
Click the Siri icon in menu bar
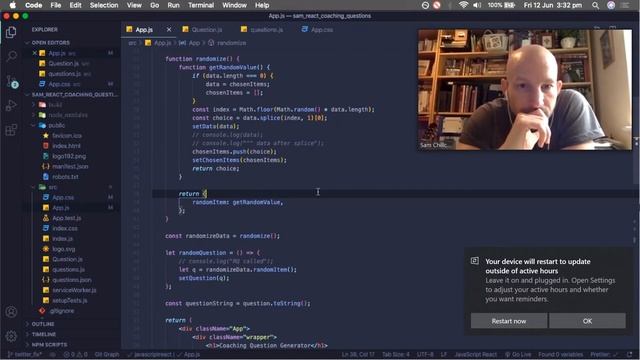pos(611,5)
